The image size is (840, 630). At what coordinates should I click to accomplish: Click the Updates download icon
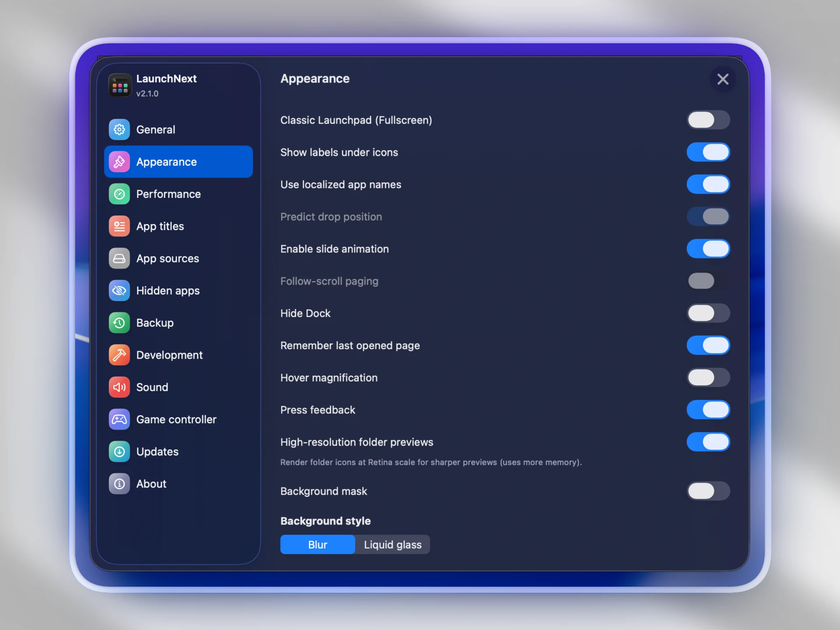[119, 451]
